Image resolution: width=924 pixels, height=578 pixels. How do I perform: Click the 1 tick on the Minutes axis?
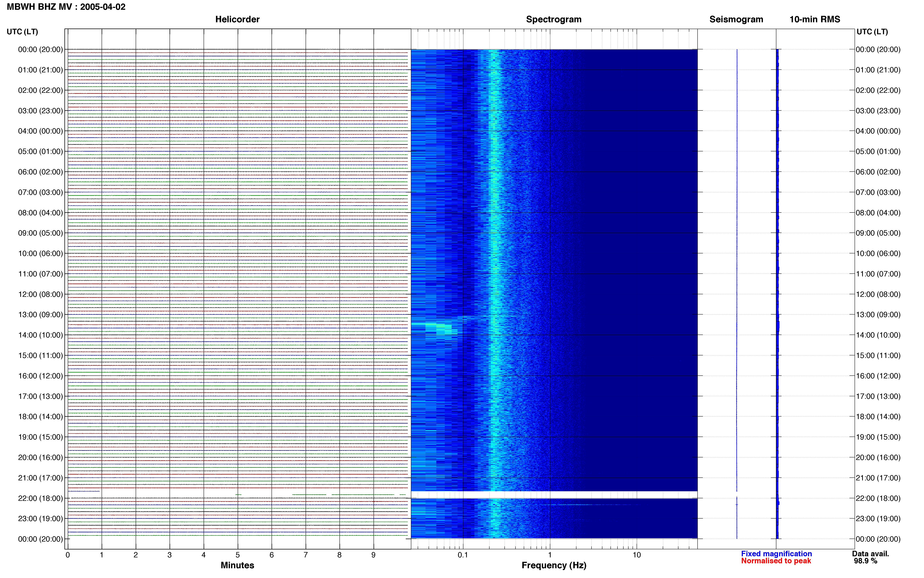coord(102,555)
